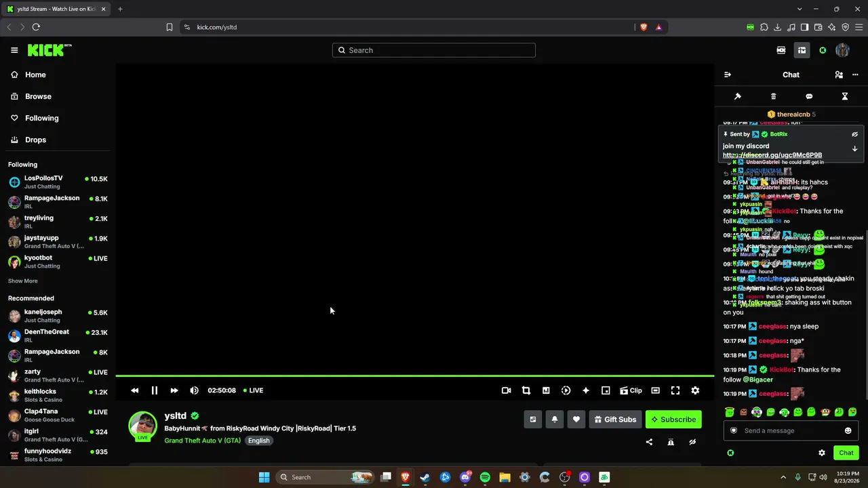Click the hourglass slow mode icon

point(845,96)
